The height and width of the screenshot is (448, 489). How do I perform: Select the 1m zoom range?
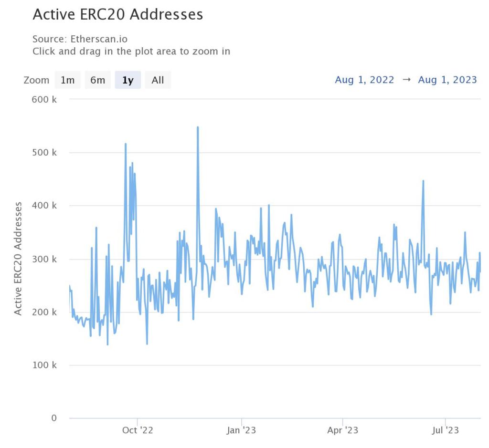67,80
